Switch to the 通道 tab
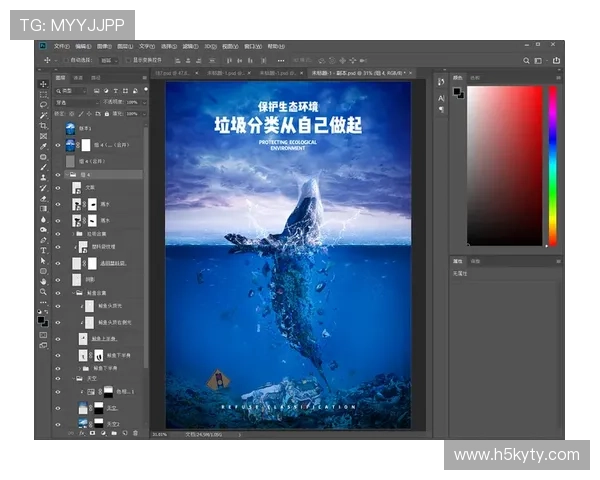 (78, 78)
